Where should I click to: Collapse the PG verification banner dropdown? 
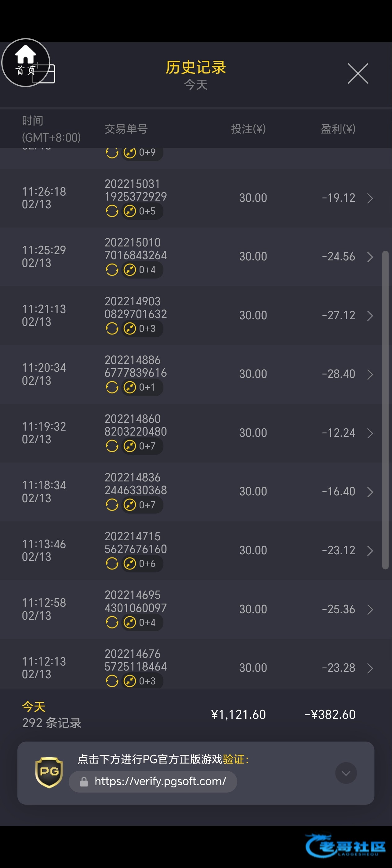tap(346, 773)
